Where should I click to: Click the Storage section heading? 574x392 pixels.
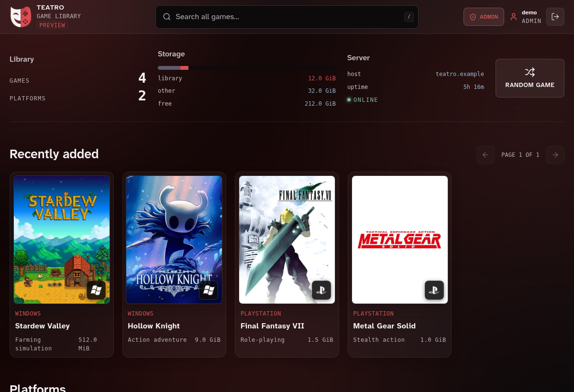pos(171,54)
